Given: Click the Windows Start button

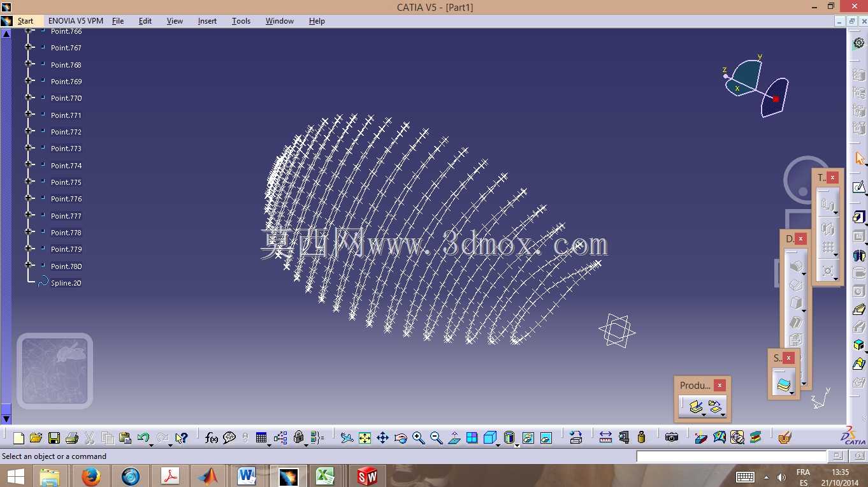Looking at the screenshot, I should (16, 476).
